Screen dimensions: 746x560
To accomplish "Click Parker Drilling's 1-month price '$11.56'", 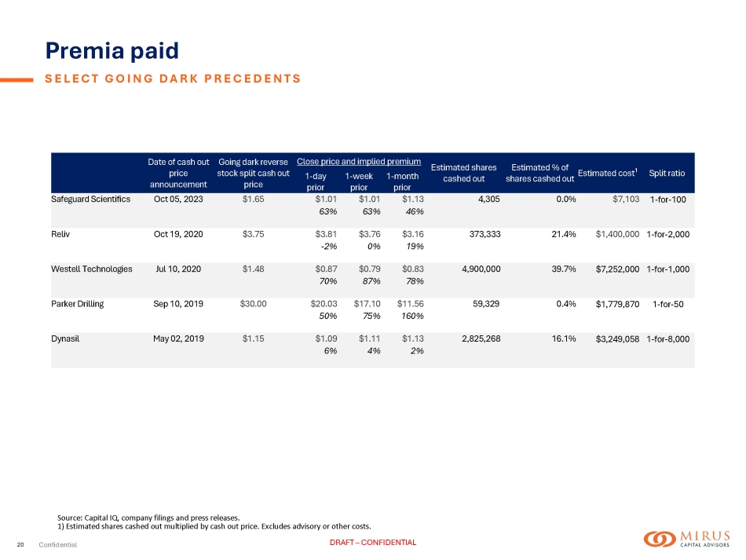I will pos(410,303).
